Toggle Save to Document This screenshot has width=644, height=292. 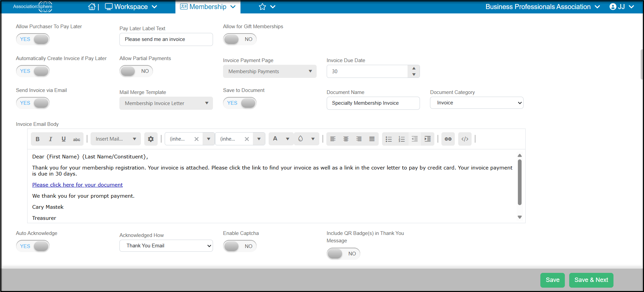(240, 103)
